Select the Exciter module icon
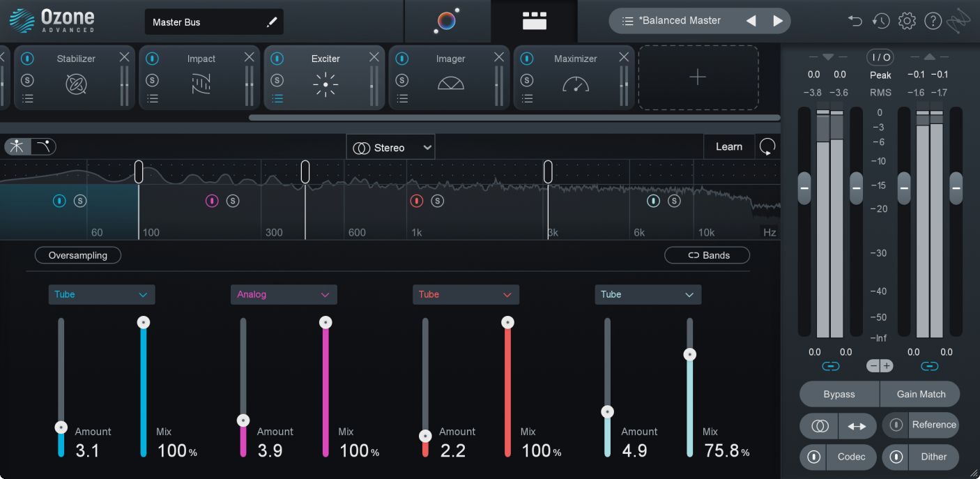Screen dimensions: 980x479 click(326, 84)
